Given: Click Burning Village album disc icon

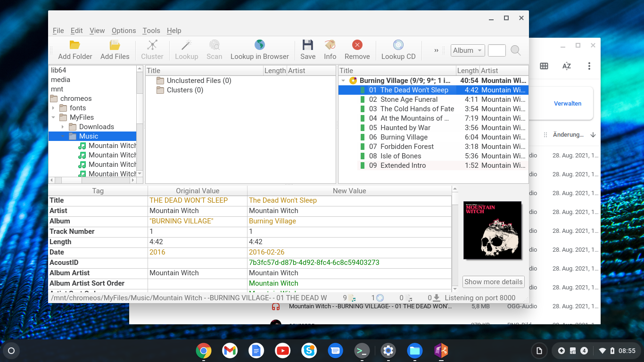Looking at the screenshot, I should pyautogui.click(x=353, y=81).
